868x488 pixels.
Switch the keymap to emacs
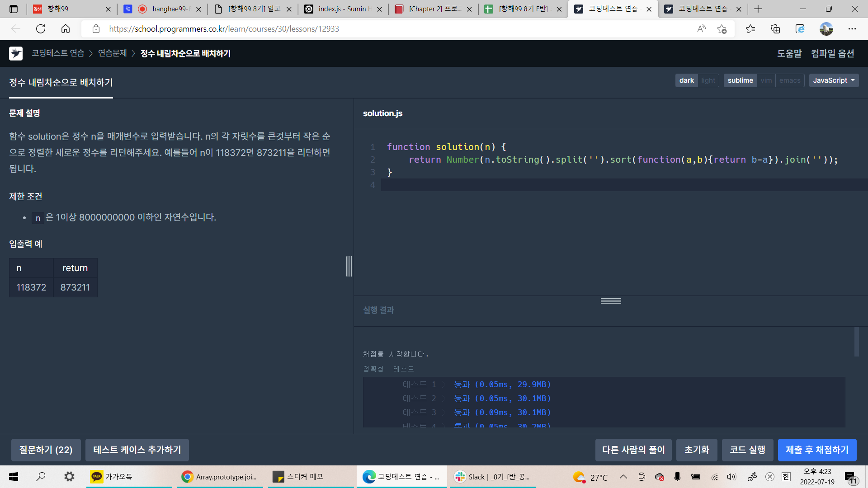[x=789, y=80]
